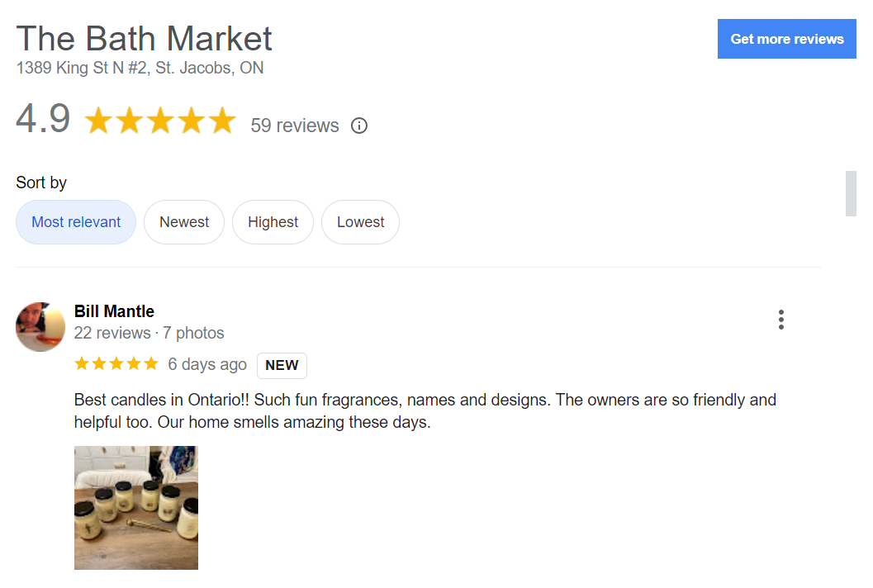Click The Bath Market title
The image size is (873, 588).
pyautogui.click(x=145, y=39)
